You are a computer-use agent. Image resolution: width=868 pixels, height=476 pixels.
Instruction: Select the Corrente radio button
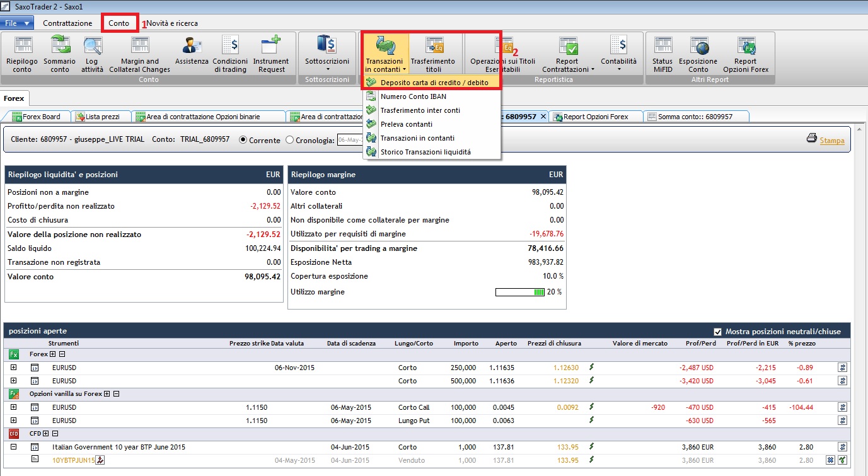tap(243, 140)
